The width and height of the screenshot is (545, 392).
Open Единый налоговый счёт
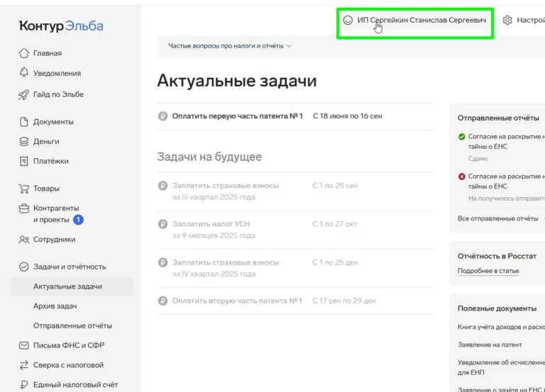[x=75, y=385]
